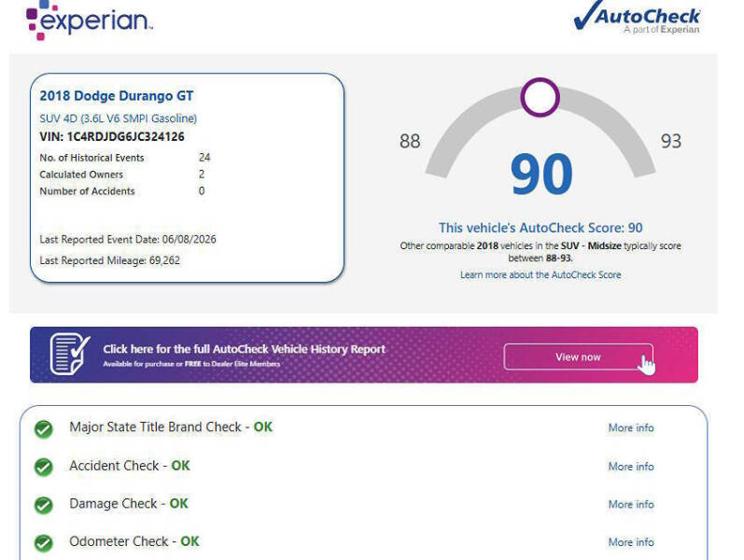Image resolution: width=744 pixels, height=560 pixels.
Task: Click the View now button
Action: click(x=579, y=357)
